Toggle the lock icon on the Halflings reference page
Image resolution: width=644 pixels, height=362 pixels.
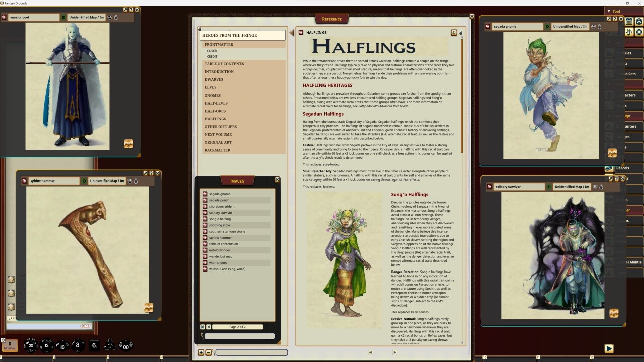461,32
